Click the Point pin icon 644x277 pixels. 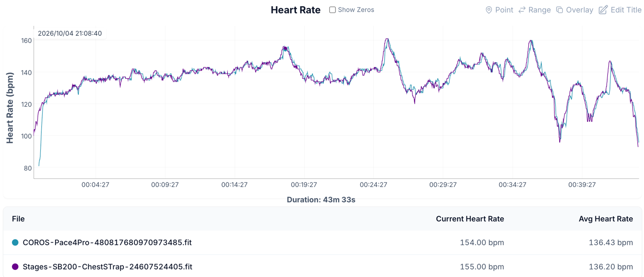tap(489, 10)
